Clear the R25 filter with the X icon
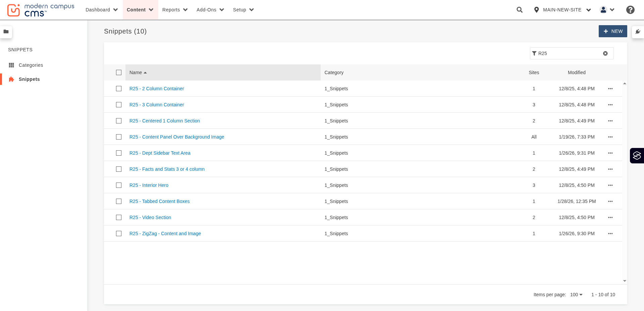Image resolution: width=644 pixels, height=311 pixels. (x=605, y=53)
